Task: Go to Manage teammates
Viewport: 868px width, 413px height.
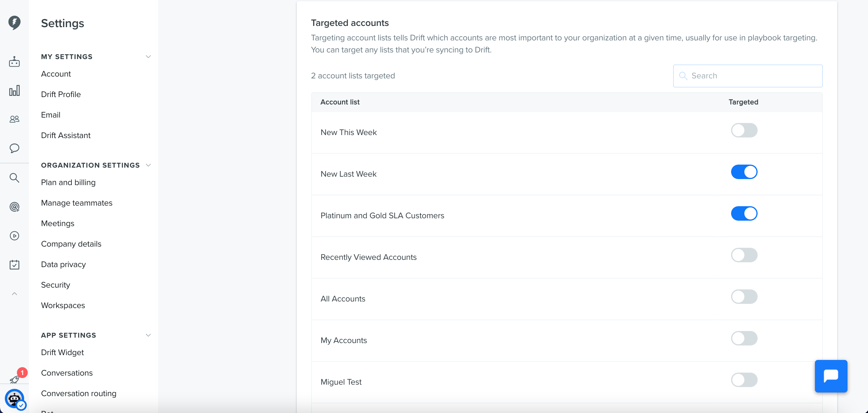Action: pyautogui.click(x=77, y=203)
